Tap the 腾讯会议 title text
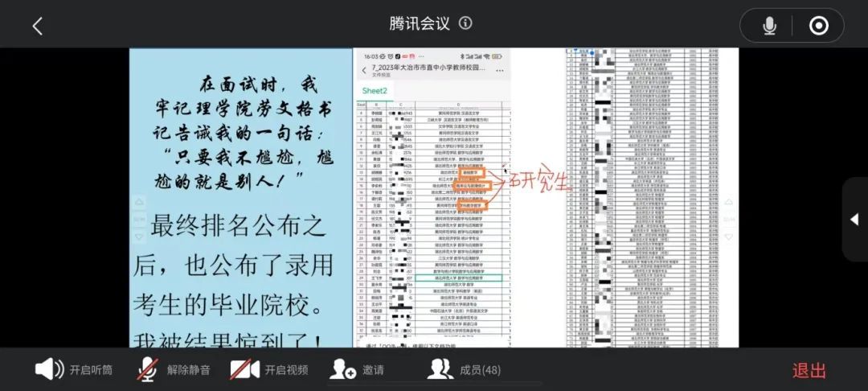 coord(420,23)
